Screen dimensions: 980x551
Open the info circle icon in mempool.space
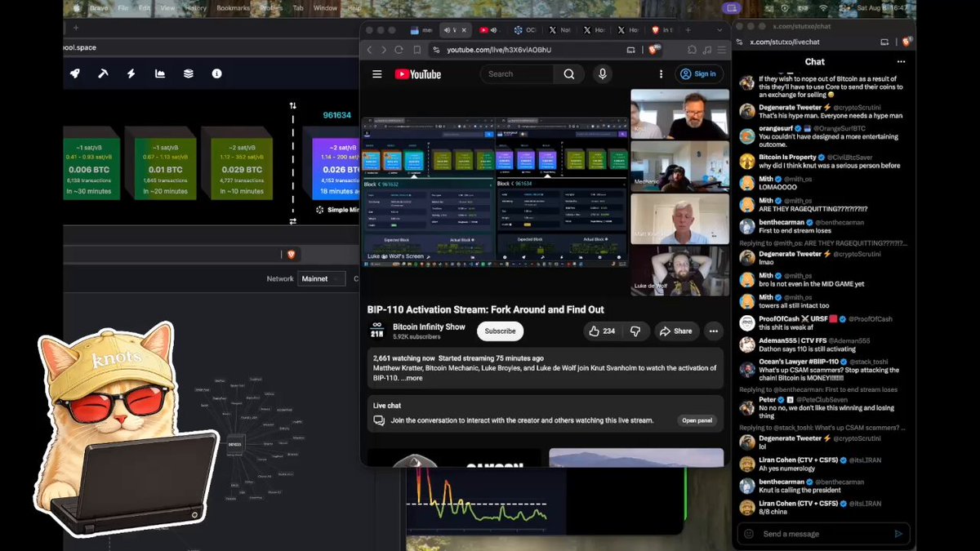[x=216, y=73]
